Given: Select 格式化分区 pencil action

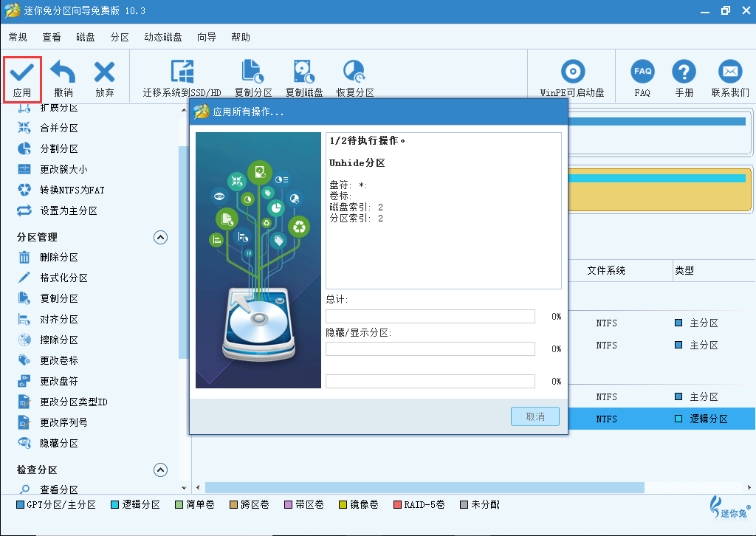Looking at the screenshot, I should tap(53, 278).
